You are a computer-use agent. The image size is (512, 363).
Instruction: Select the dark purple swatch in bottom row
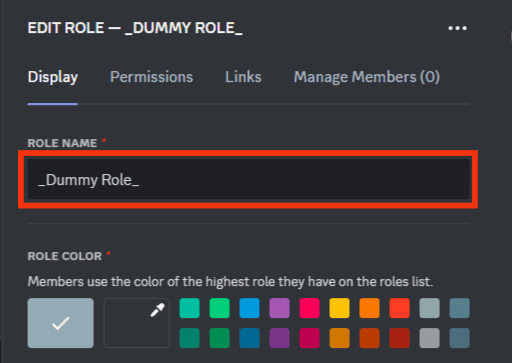[280, 338]
